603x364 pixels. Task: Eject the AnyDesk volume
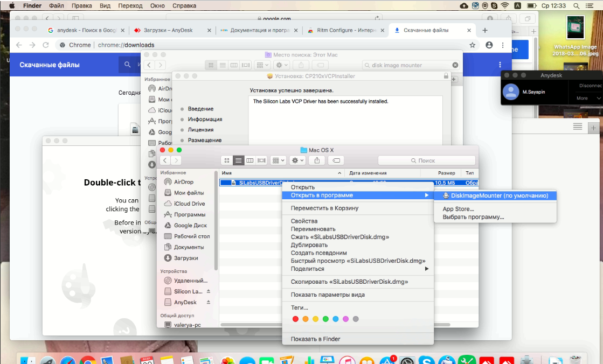[x=209, y=302]
